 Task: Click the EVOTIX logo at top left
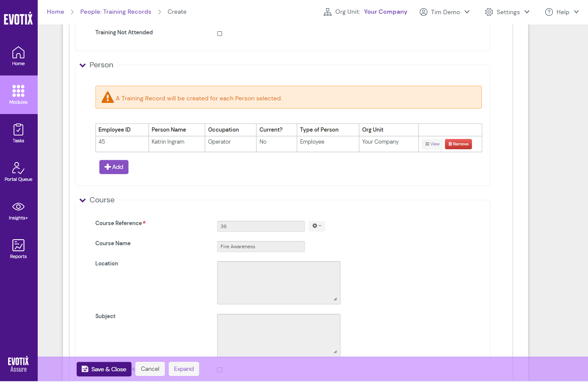tap(18, 18)
